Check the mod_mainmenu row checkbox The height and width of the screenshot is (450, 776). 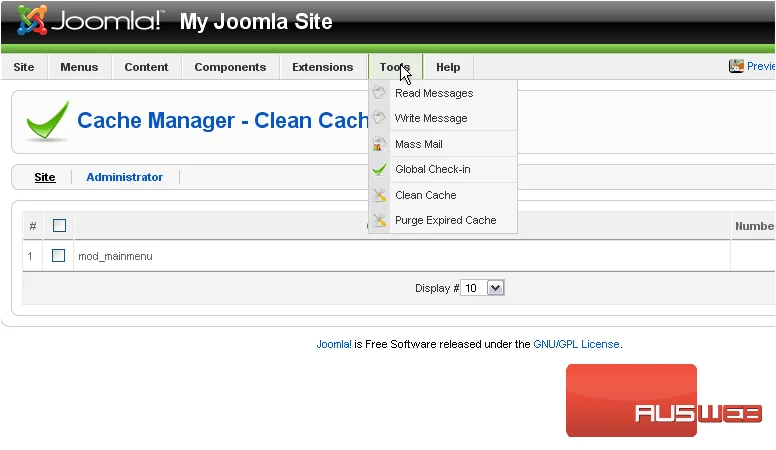(58, 255)
